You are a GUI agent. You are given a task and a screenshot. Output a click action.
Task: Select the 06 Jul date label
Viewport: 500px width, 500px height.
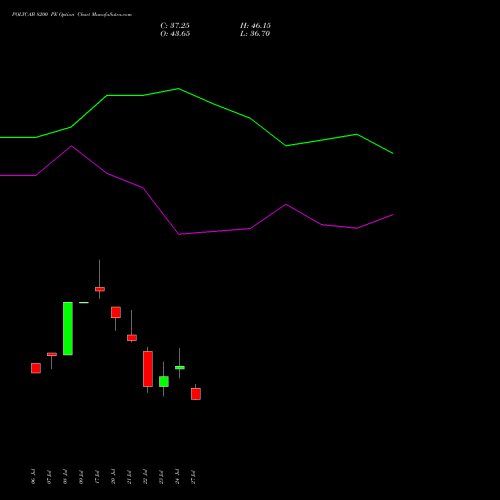[33, 477]
